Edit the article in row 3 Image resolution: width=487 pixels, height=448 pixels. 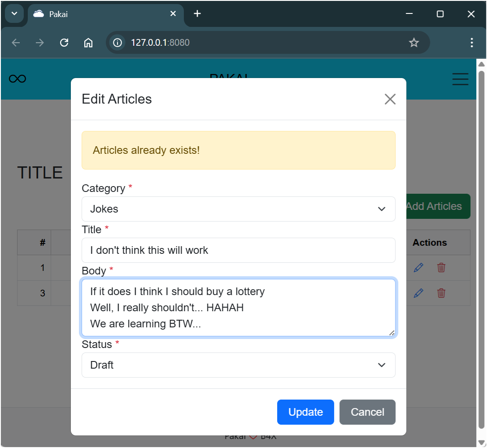click(418, 293)
